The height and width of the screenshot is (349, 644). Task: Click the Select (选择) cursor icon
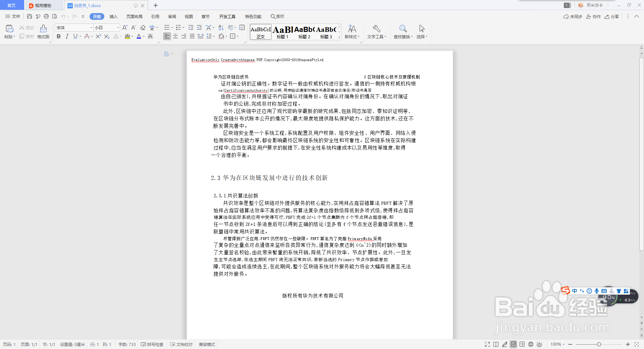tap(422, 29)
